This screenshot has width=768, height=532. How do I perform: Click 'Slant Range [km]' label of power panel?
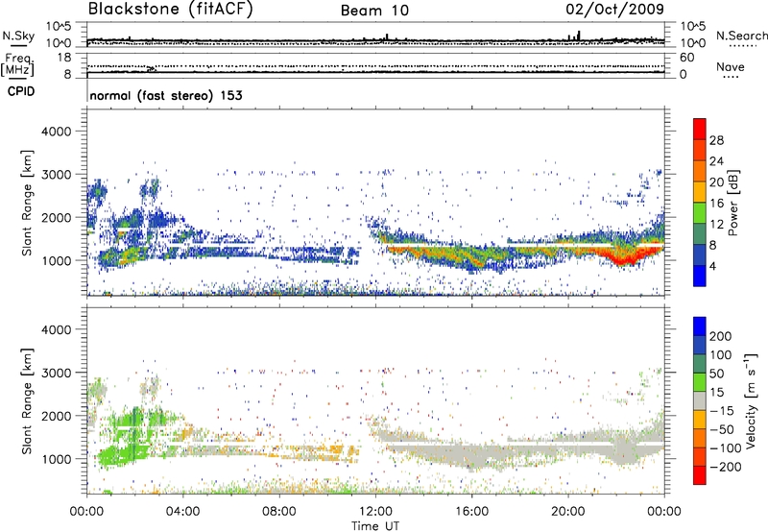tap(27, 204)
